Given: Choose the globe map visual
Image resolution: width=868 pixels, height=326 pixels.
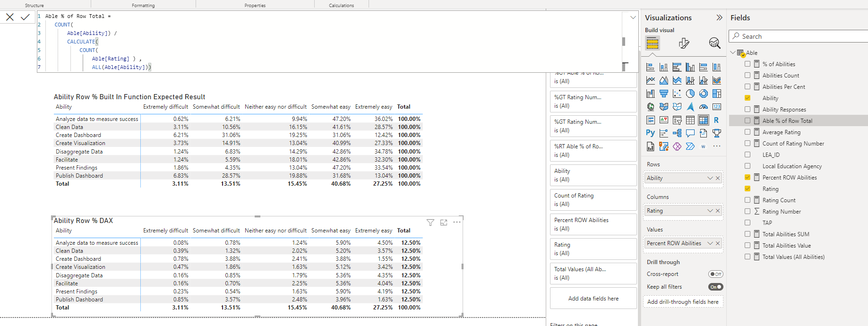Looking at the screenshot, I should pos(651,107).
